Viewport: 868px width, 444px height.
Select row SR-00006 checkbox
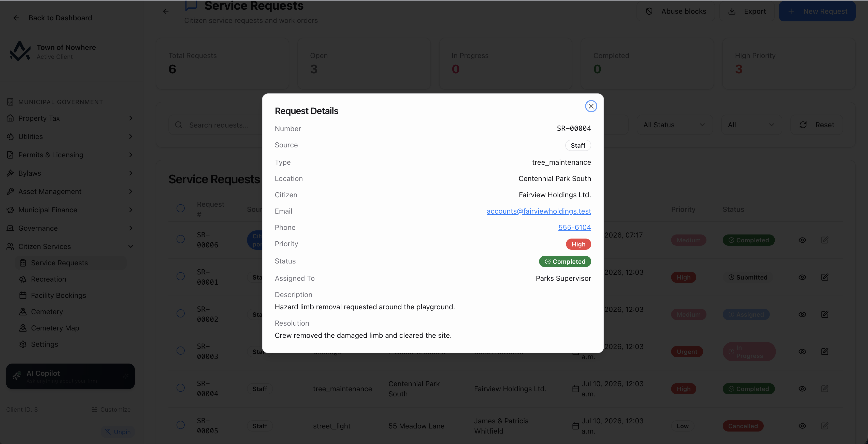tap(181, 239)
